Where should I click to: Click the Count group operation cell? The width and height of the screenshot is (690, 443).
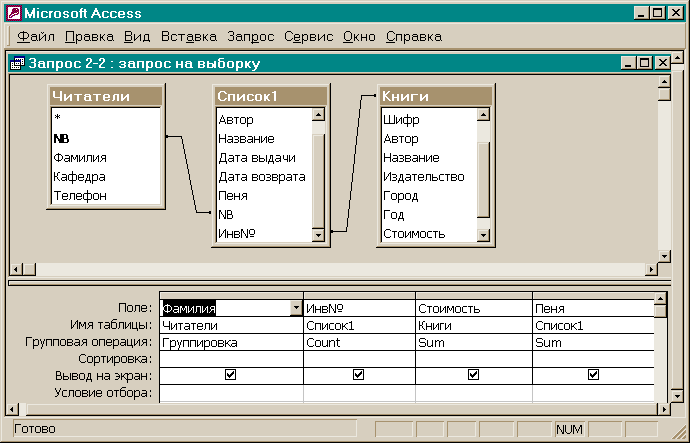point(360,342)
